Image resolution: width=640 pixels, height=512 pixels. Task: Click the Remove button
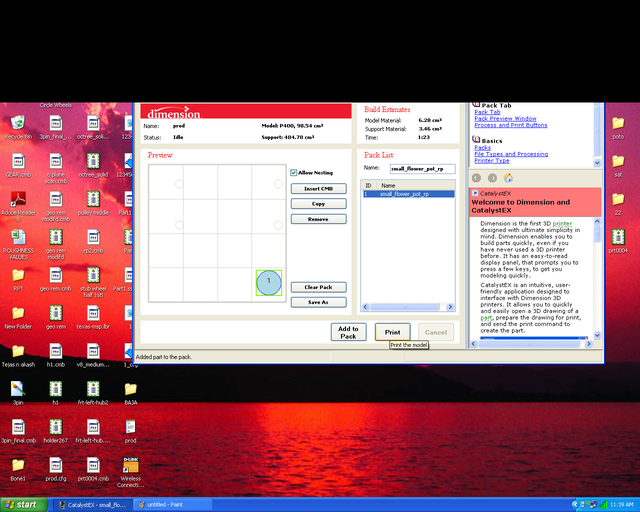(318, 219)
